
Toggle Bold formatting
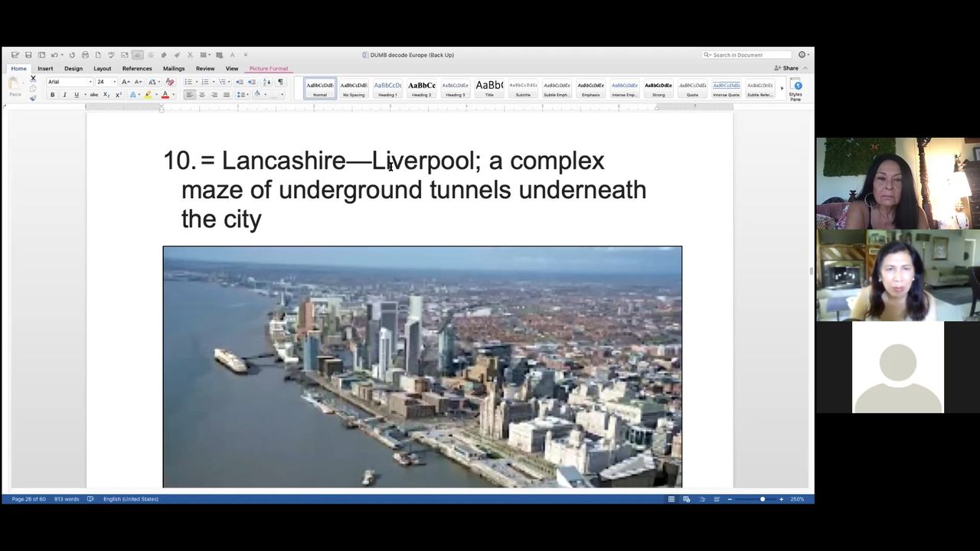pos(52,95)
